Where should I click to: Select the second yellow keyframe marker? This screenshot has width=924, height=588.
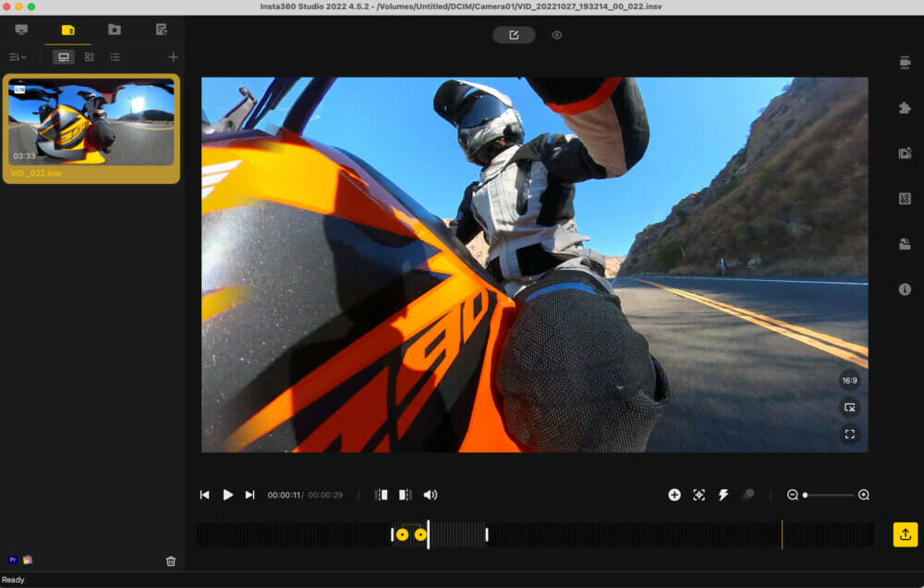(420, 534)
